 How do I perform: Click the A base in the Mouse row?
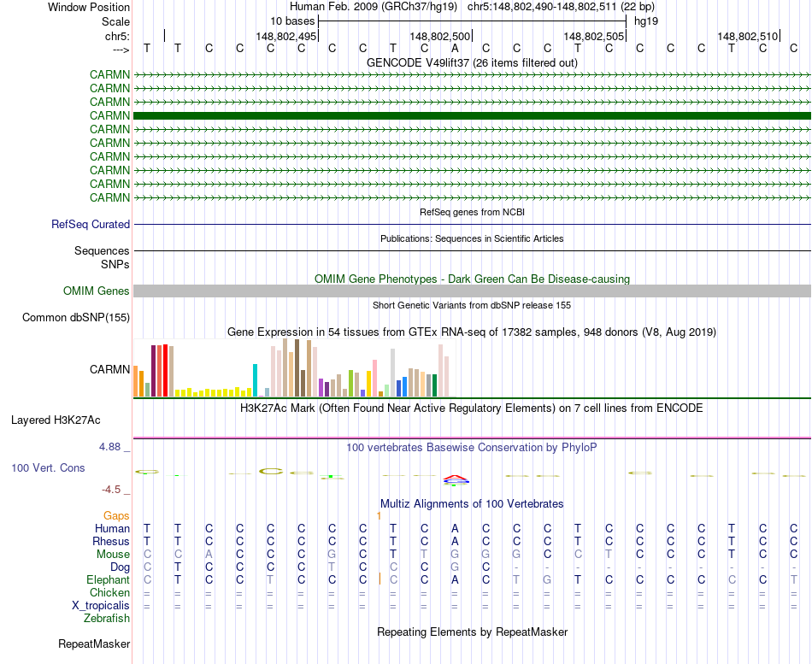coord(209,555)
